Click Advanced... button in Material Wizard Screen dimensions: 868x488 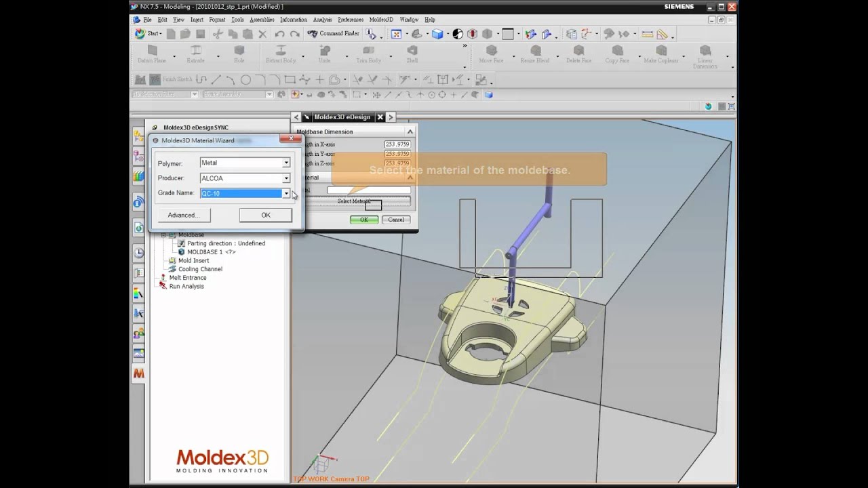click(x=184, y=215)
